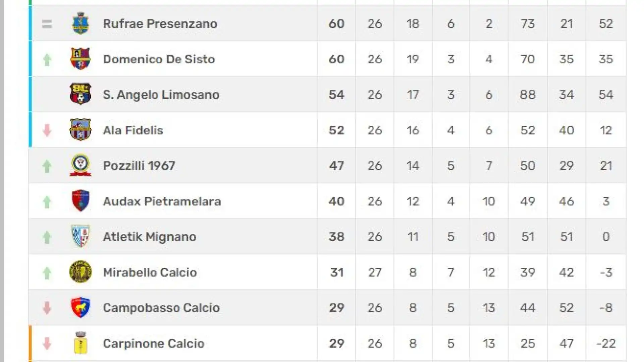The width and height of the screenshot is (644, 362).
Task: Open the Rufrae Presenzano team name
Action: (160, 23)
